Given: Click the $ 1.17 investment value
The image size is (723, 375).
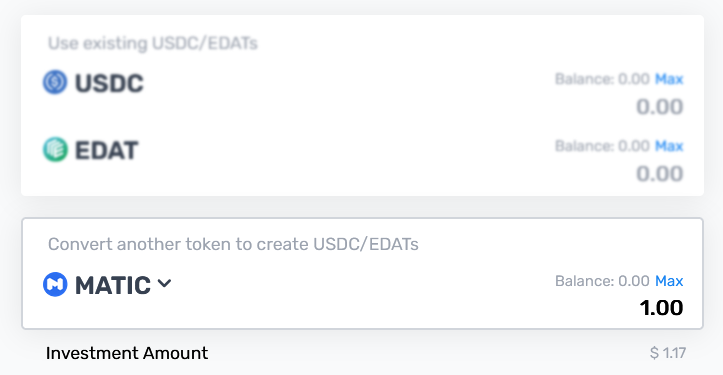Looking at the screenshot, I should coord(668,353).
